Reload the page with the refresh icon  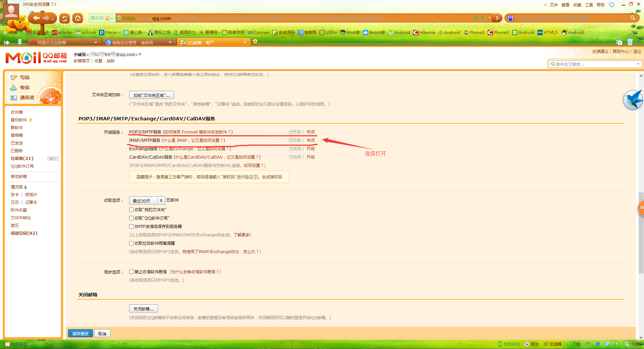pyautogui.click(x=64, y=18)
